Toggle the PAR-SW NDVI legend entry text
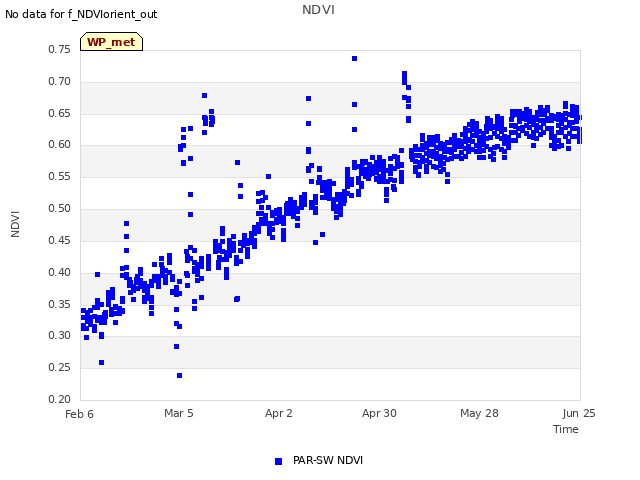This screenshot has height=480, width=640. click(x=328, y=460)
